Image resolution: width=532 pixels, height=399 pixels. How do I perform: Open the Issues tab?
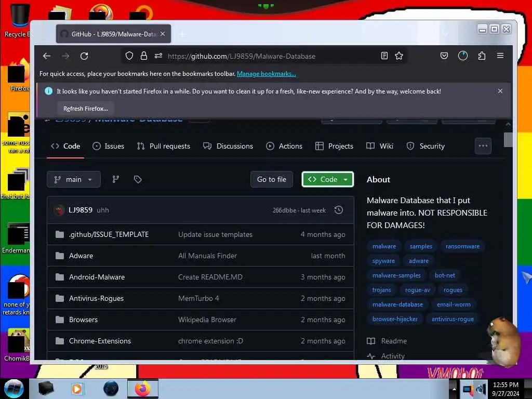click(108, 146)
